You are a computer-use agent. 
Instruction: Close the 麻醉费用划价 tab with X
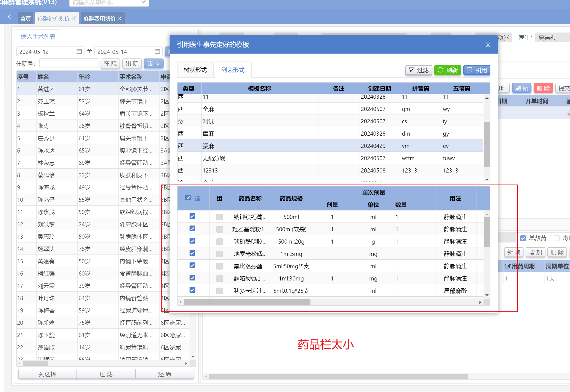120,19
